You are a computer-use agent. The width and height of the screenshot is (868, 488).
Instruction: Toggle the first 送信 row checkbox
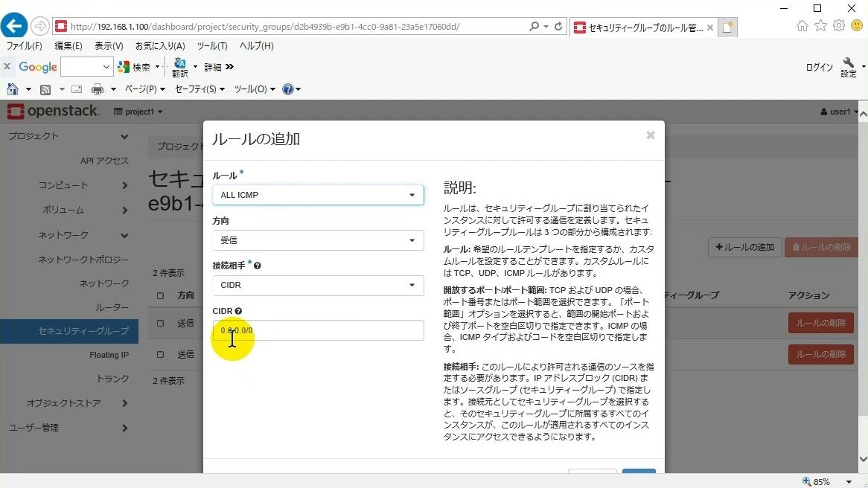(x=161, y=323)
